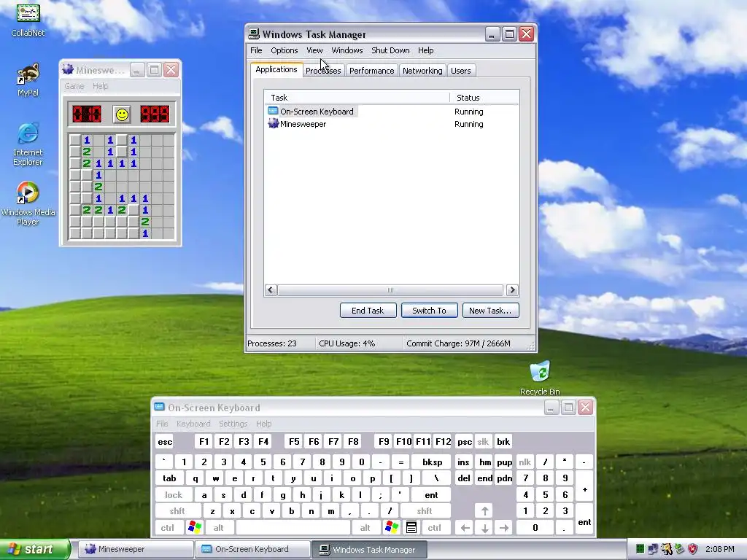Click the right arrow key on On-Screen Keyboard
Screen dimensions: 747x560
click(504, 528)
